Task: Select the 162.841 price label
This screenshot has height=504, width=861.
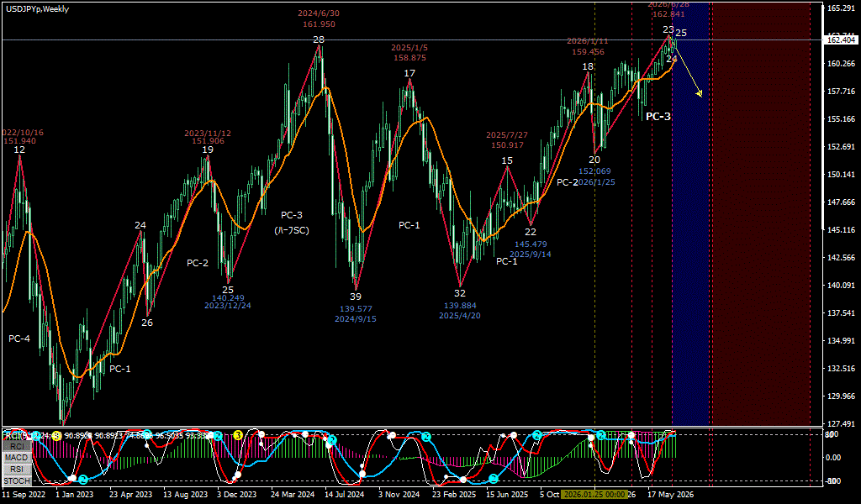Action: [x=668, y=15]
